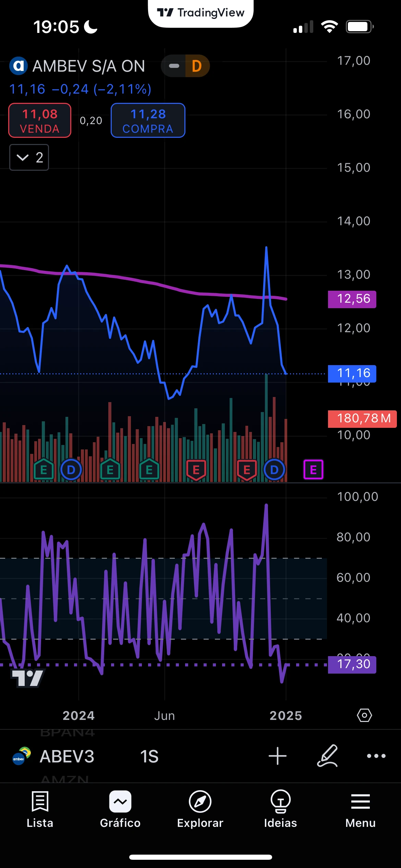Viewport: 401px width, 868px height.
Task: Tap the magenta upcoming earnings E marker
Action: (313, 470)
